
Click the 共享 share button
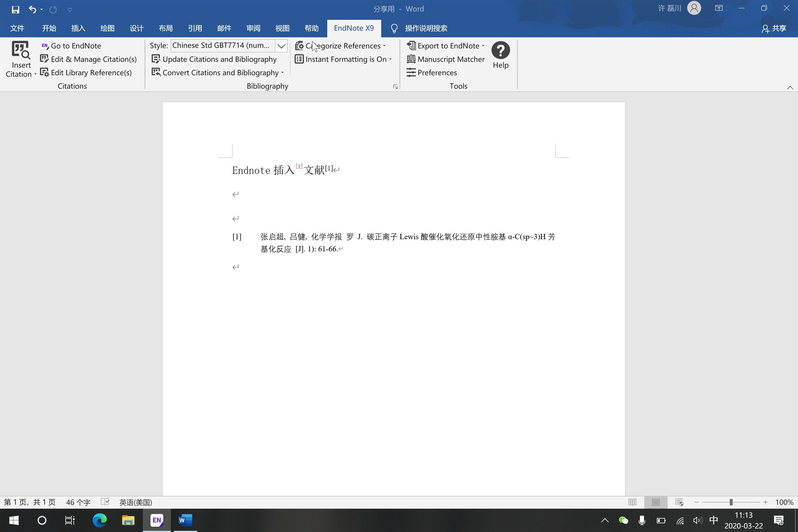pyautogui.click(x=774, y=29)
